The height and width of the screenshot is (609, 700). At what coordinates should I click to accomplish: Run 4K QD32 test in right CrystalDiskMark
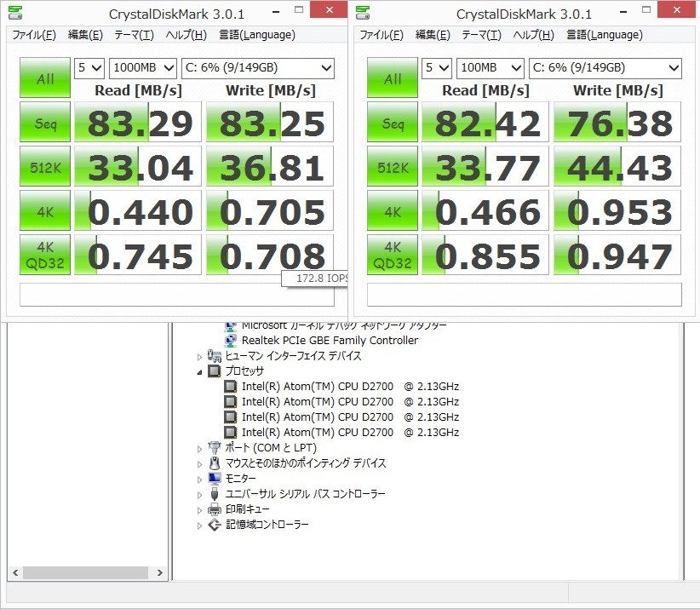pos(393,255)
